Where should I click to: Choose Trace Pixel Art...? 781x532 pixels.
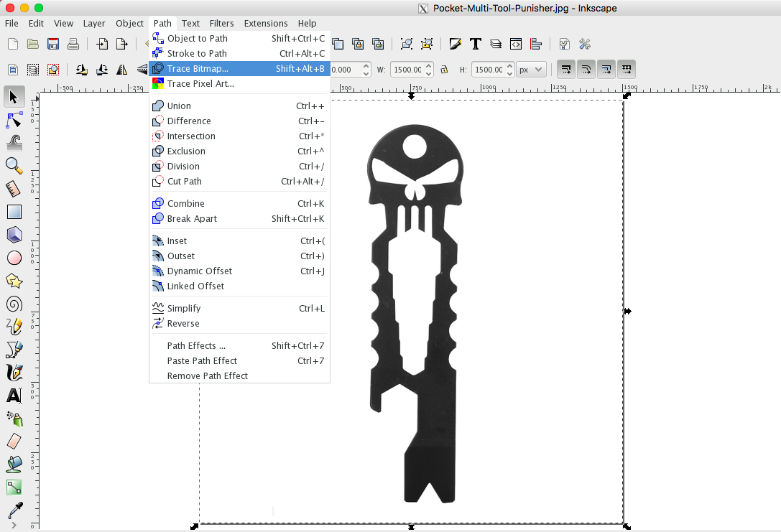(239, 83)
